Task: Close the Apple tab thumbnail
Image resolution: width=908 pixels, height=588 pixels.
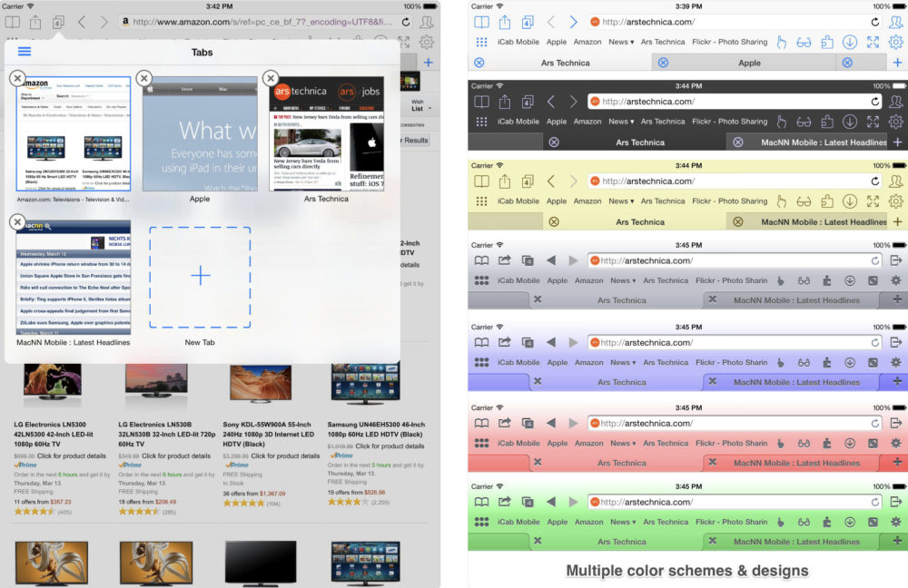Action: pyautogui.click(x=144, y=77)
